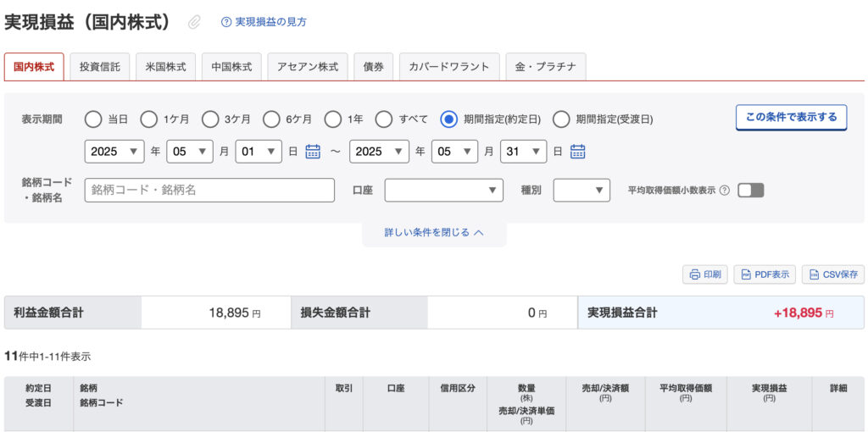Click the CSV保存 button
The height and width of the screenshot is (432, 868).
click(x=832, y=274)
